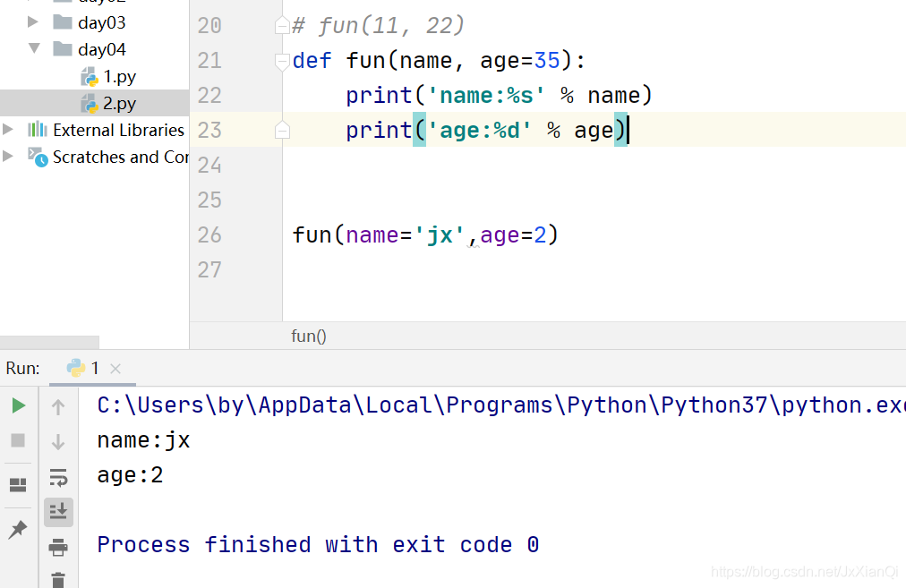Expand the day03 folder
Screen dimensions: 906x588
tap(33, 22)
